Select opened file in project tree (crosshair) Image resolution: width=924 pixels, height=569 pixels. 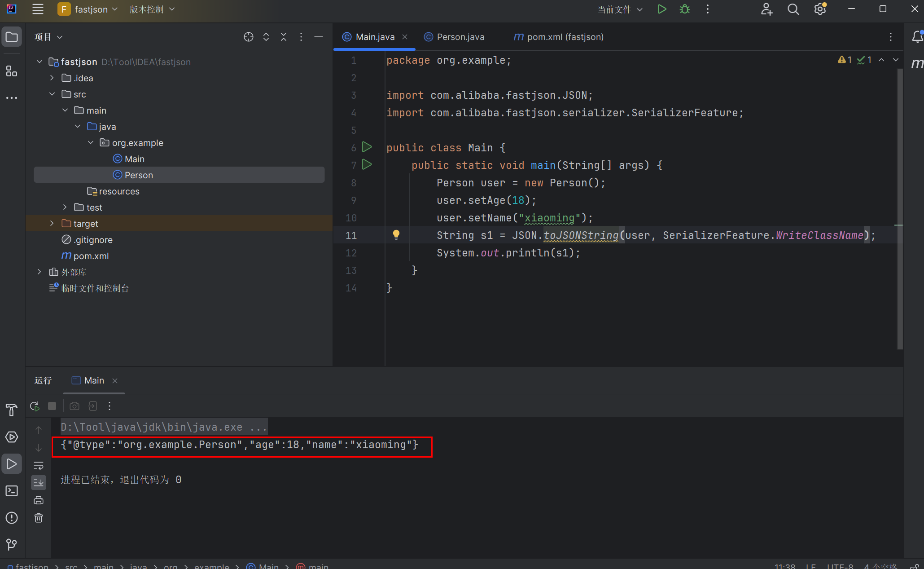[248, 37]
